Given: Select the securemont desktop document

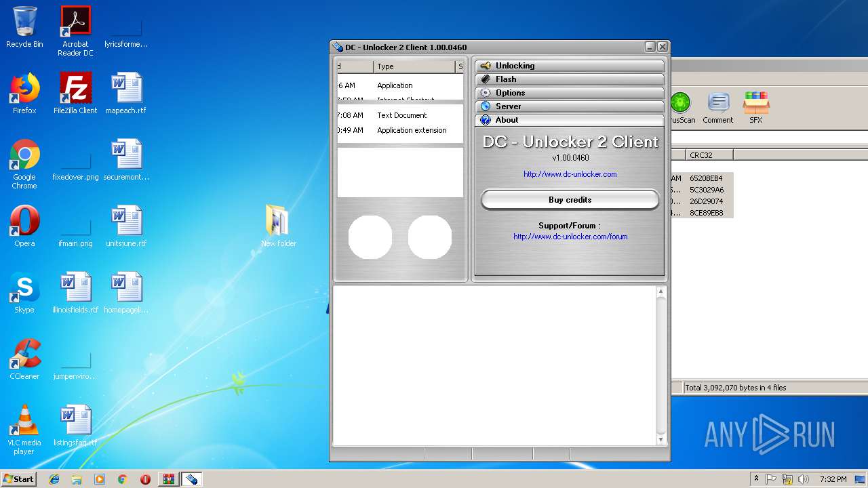Looking at the screenshot, I should point(126,160).
